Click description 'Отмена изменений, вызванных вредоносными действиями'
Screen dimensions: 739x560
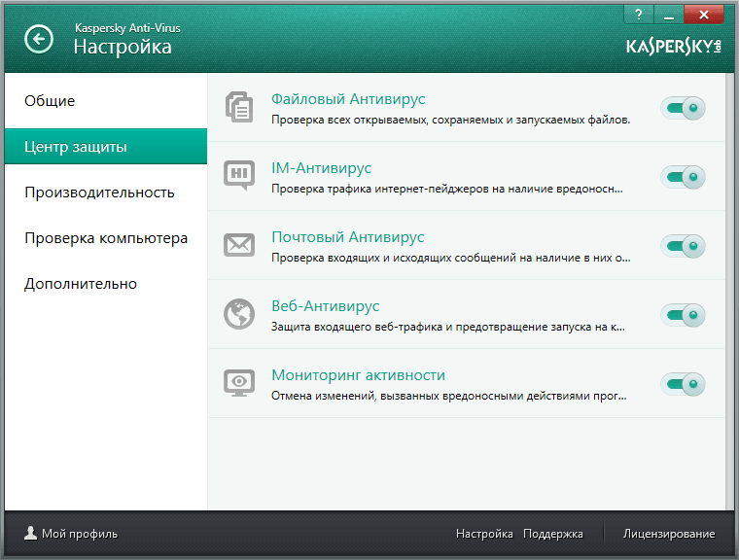click(431, 396)
